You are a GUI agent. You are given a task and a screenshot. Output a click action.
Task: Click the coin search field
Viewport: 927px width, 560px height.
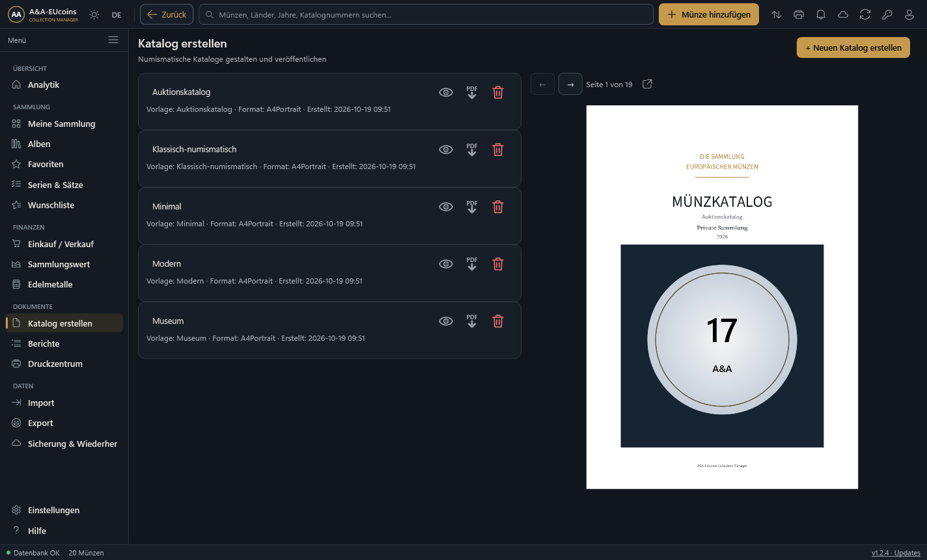[426, 14]
